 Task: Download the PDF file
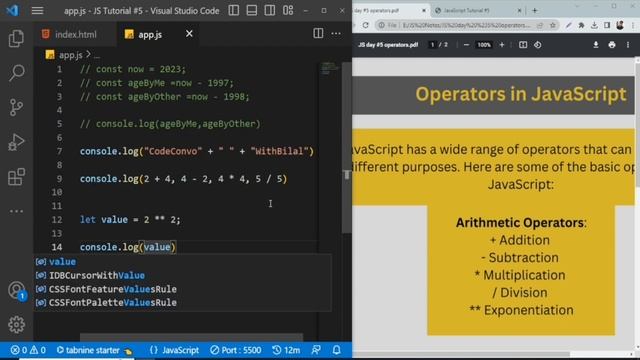(x=596, y=45)
